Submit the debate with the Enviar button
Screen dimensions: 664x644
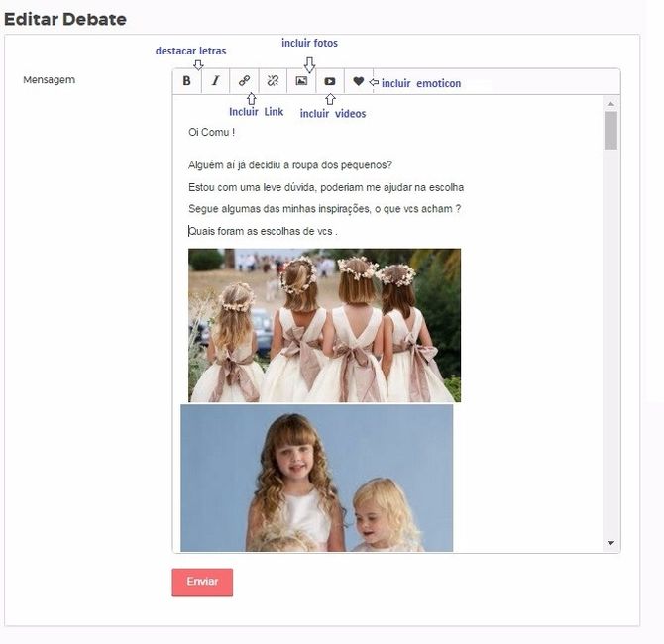coord(202,583)
